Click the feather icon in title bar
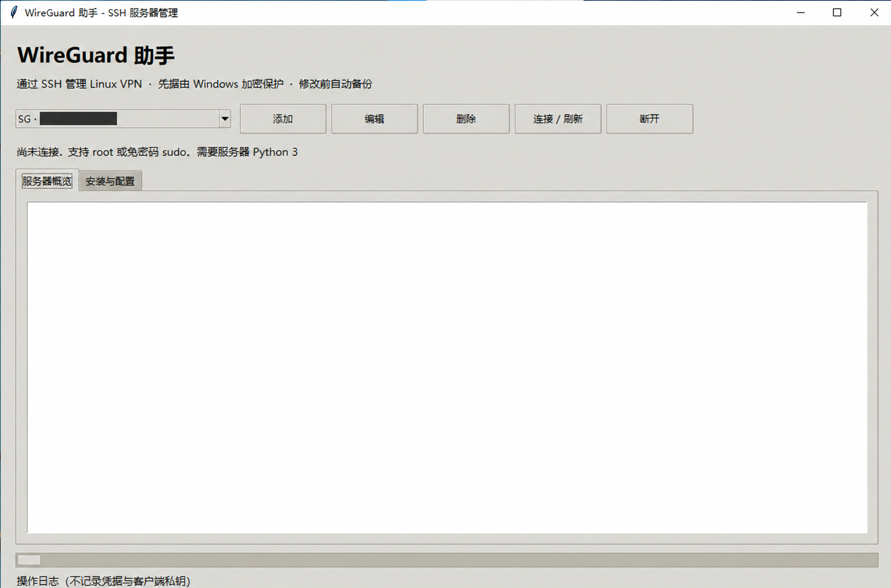The height and width of the screenshot is (588, 891). pos(13,12)
